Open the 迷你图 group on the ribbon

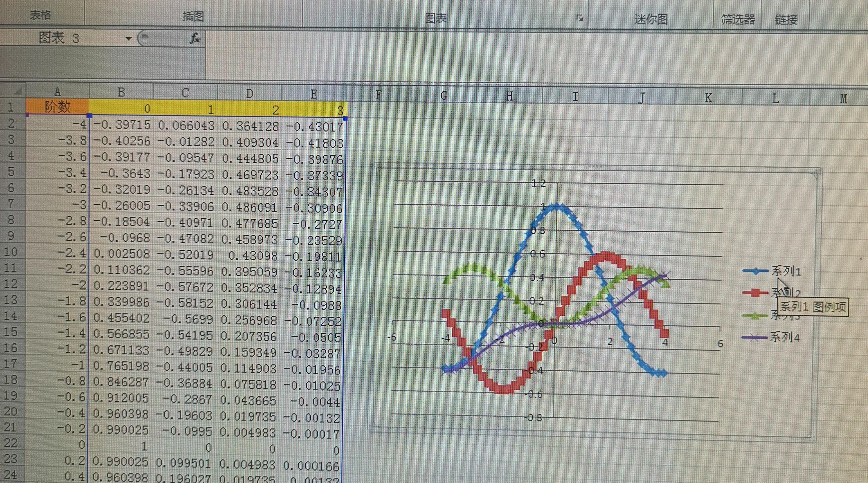pos(652,19)
